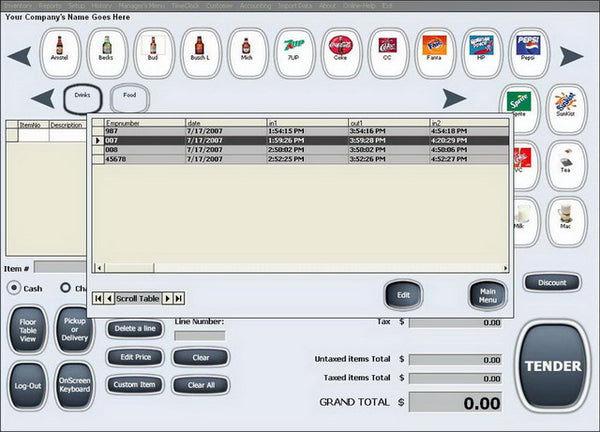Click Edit in the time clock dialog
Screen dimensions: 600x432
click(404, 295)
